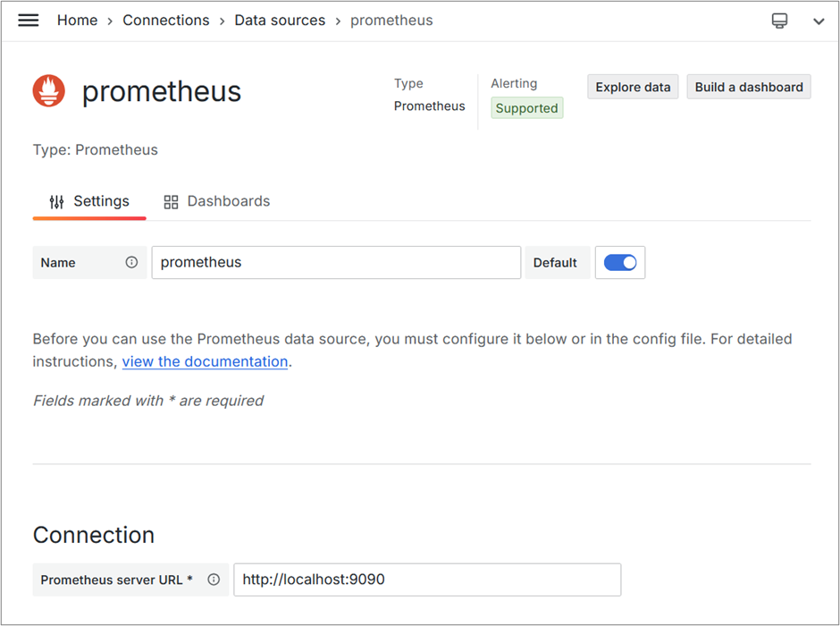Click the Prometheus flame logo
Image resolution: width=840 pixels, height=626 pixels.
[x=49, y=90]
